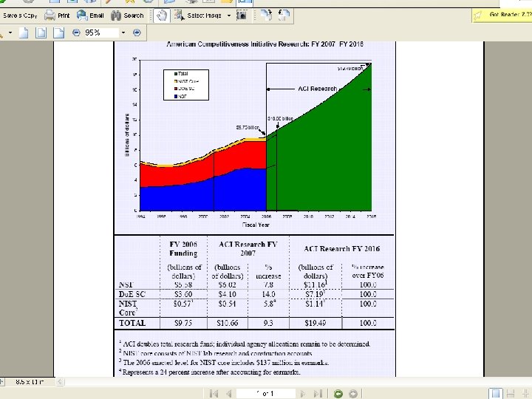Open Search with the binoculars icon
532x399 pixels.
[x=127, y=16]
